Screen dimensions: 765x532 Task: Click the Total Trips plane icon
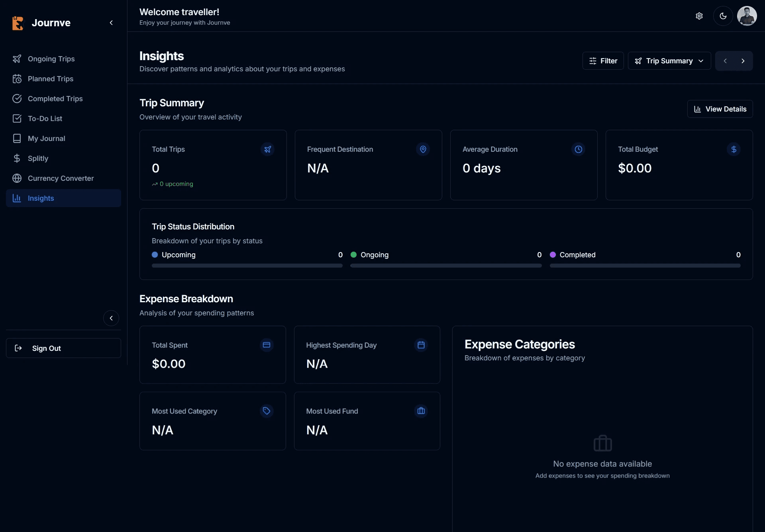pyautogui.click(x=268, y=149)
